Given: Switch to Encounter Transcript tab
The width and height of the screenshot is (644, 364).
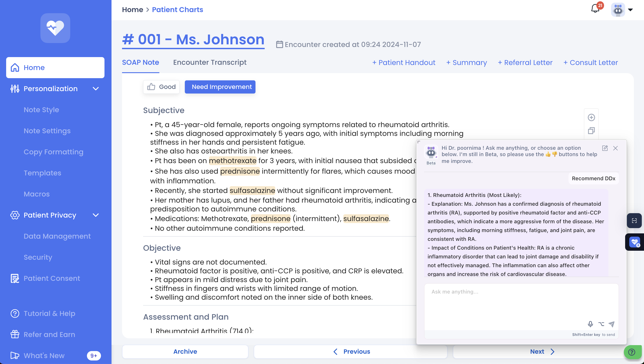Looking at the screenshot, I should (x=210, y=62).
